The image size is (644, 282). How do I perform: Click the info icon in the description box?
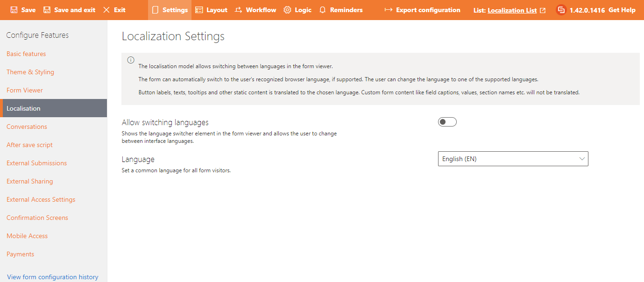[x=131, y=60]
